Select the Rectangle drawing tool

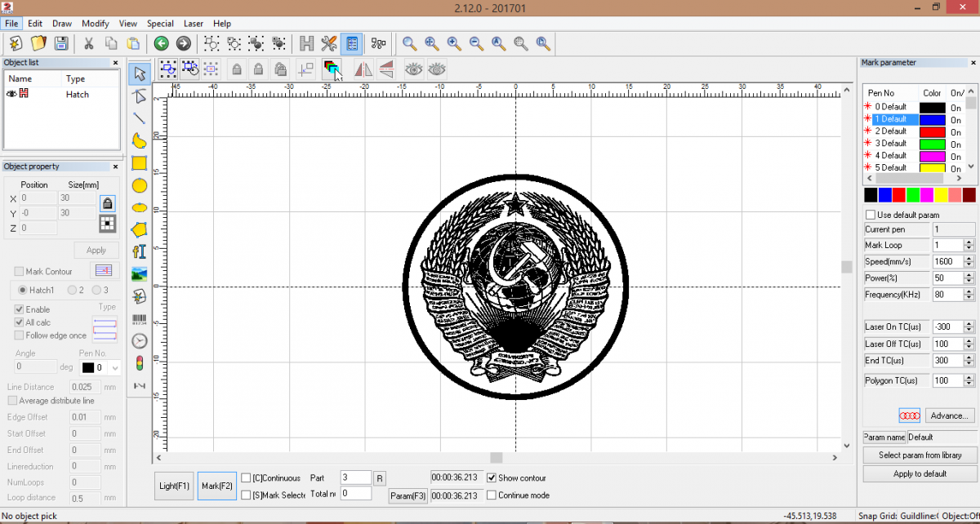pos(140,162)
